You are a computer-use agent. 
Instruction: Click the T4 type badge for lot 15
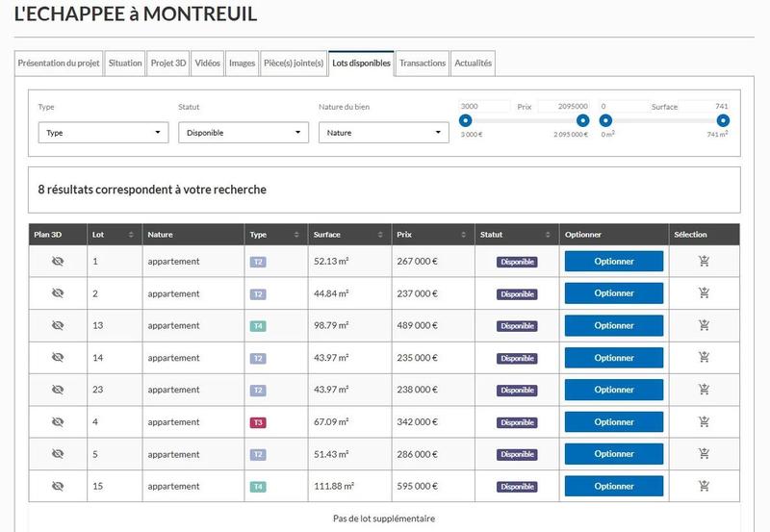[257, 487]
